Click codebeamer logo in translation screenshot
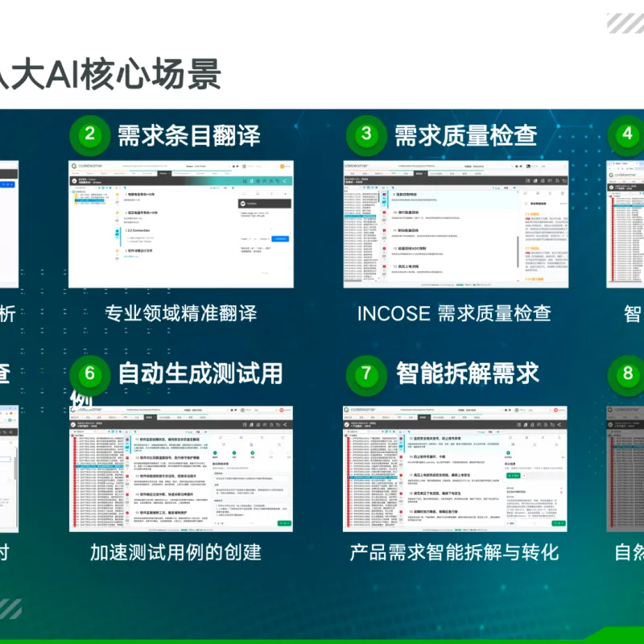This screenshot has width=644, height=644. point(87,166)
